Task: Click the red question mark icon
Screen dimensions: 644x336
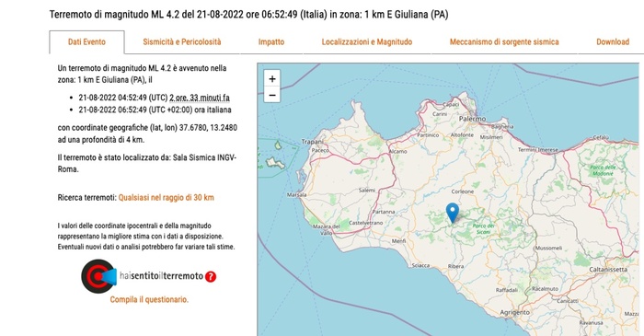Action: 211,276
